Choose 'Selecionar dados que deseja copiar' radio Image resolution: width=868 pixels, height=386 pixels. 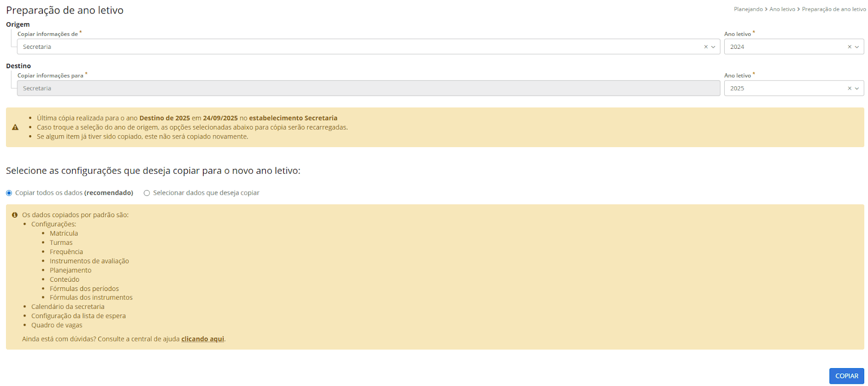(x=146, y=193)
